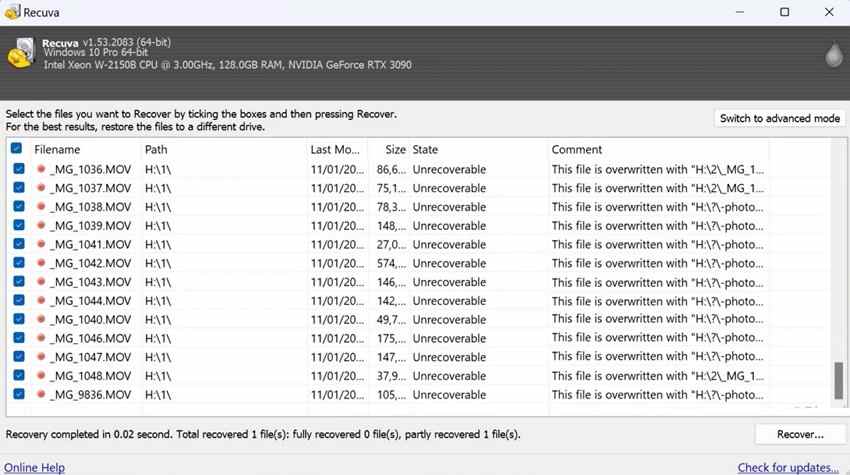The height and width of the screenshot is (475, 850).
Task: Click the Recuva title bar app icon
Action: [x=12, y=12]
